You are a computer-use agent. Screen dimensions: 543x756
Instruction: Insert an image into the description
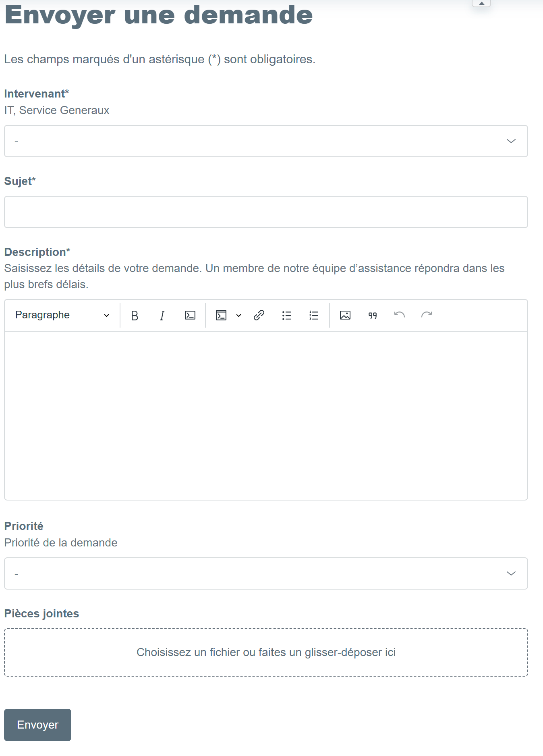[345, 316]
